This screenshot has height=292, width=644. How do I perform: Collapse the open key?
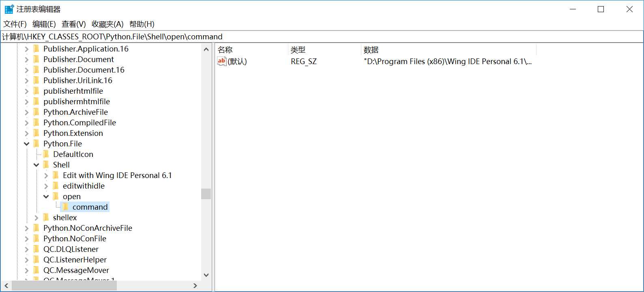coord(46,197)
